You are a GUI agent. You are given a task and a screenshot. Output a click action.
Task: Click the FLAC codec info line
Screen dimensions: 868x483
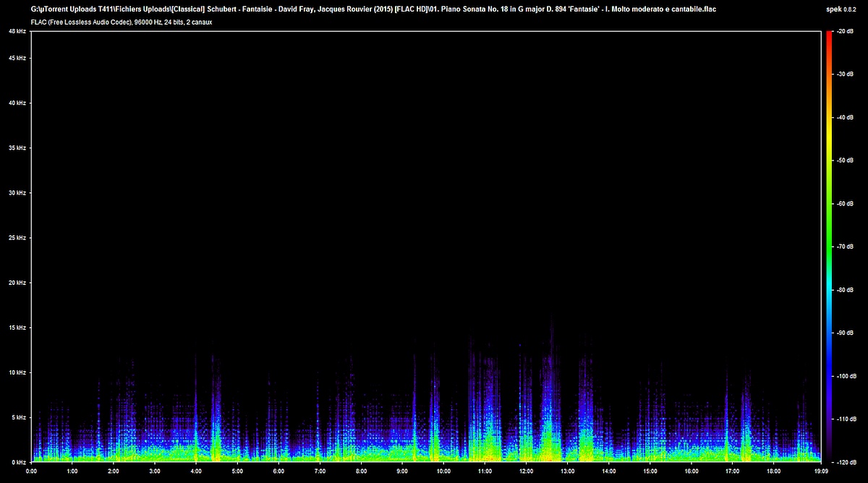(x=122, y=22)
